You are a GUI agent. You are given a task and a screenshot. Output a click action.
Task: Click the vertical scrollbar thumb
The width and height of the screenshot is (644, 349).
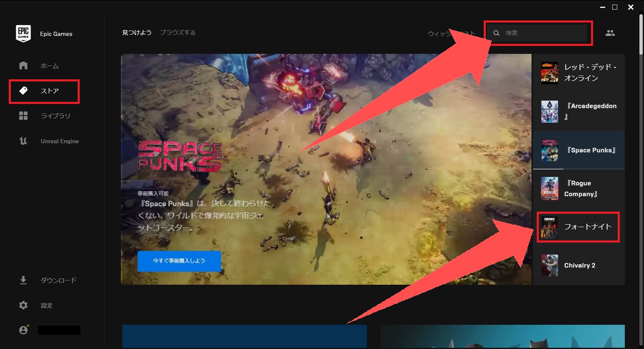(641, 33)
